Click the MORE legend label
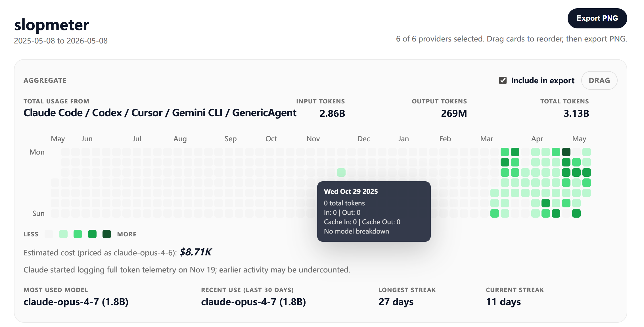 (127, 234)
